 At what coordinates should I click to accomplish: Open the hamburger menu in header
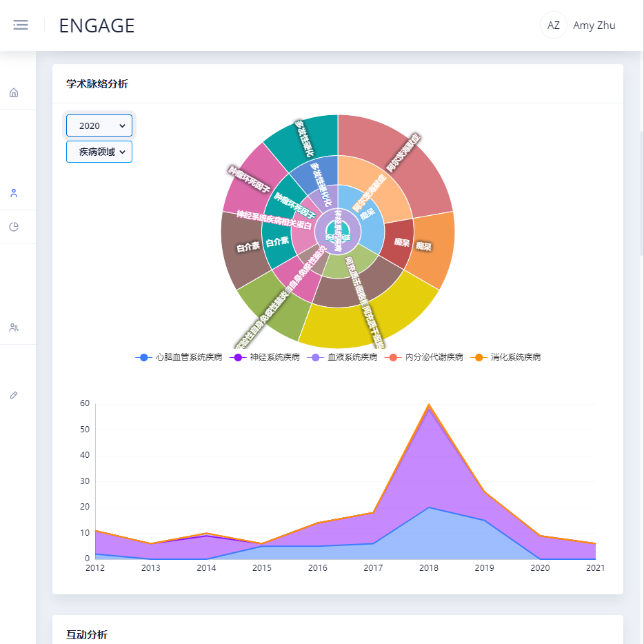point(21,26)
